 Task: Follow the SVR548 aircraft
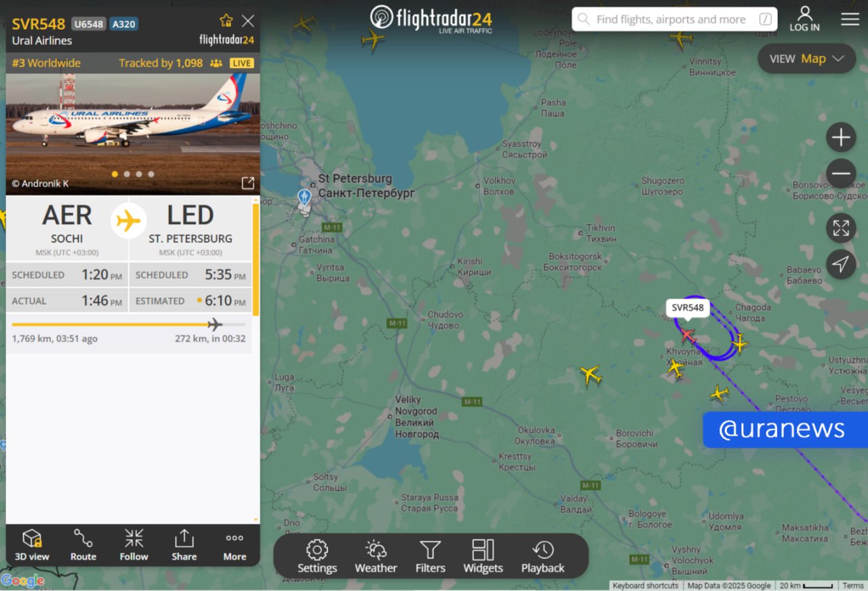[134, 545]
